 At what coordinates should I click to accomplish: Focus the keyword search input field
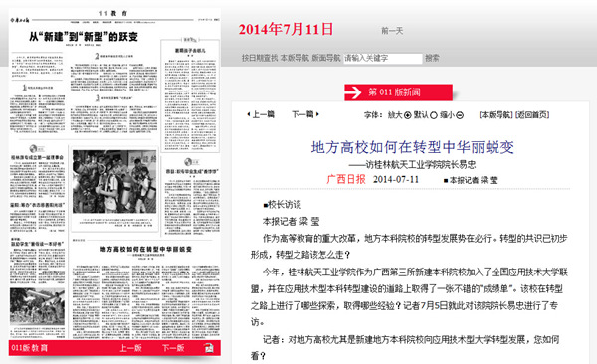[x=383, y=59]
